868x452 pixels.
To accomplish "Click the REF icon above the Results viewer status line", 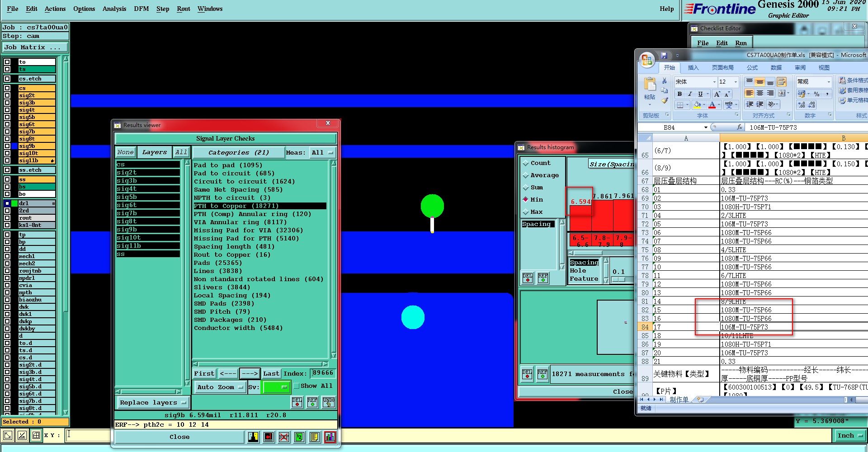I will click(x=312, y=402).
